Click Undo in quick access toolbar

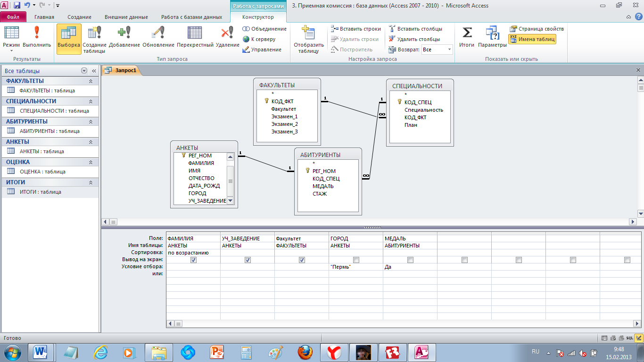tap(27, 6)
